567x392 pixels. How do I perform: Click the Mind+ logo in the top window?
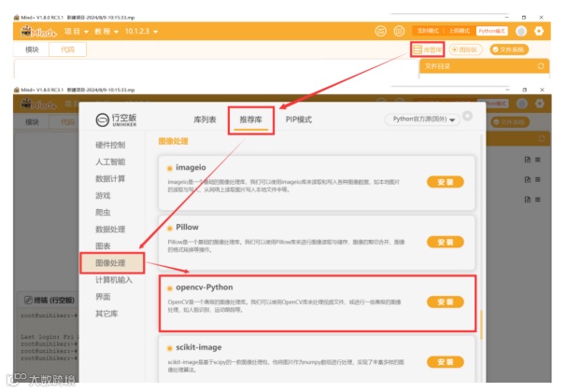pos(38,32)
